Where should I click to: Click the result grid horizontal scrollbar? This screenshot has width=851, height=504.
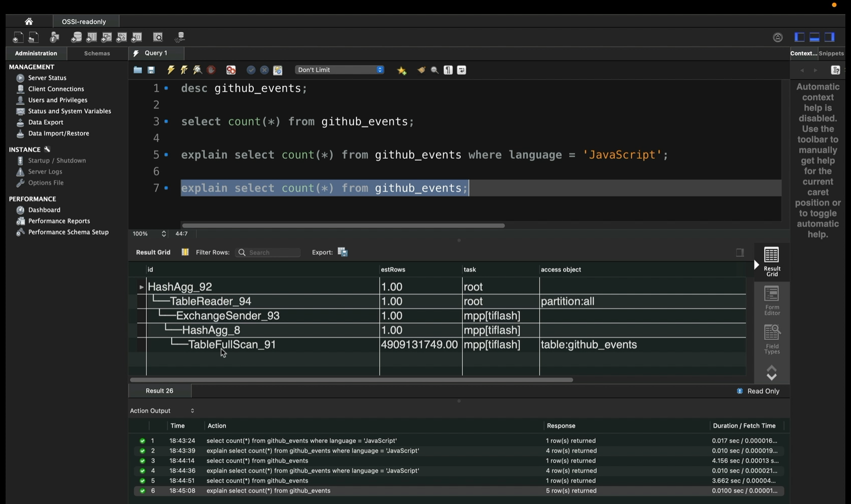[x=351, y=380]
